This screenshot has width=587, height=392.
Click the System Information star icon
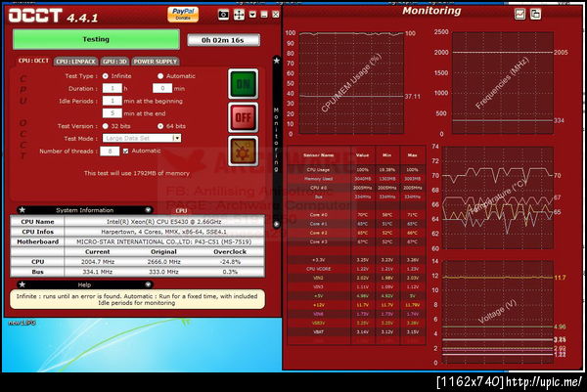click(23, 210)
